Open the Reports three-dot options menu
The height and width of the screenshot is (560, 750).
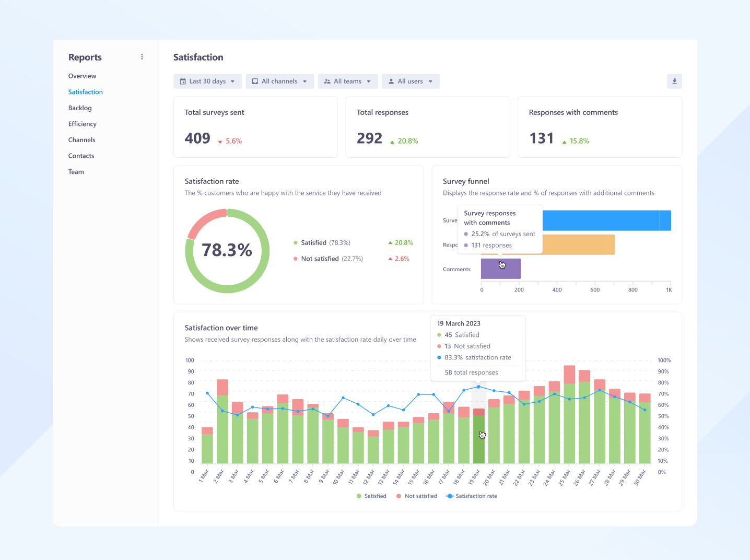[142, 57]
